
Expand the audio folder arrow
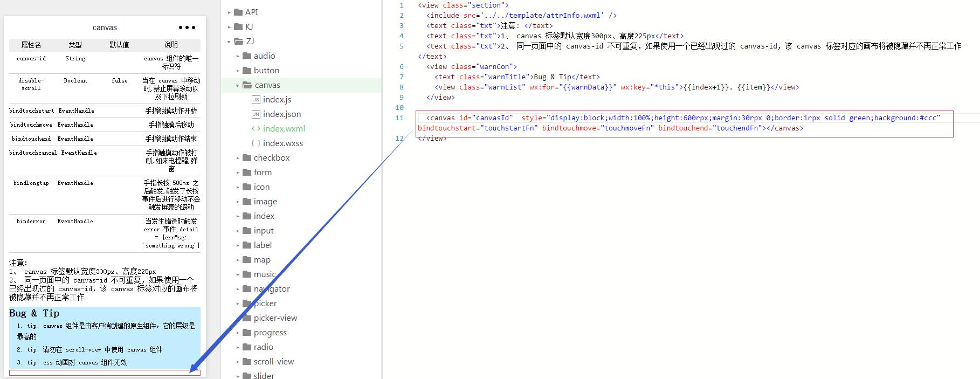tap(238, 56)
